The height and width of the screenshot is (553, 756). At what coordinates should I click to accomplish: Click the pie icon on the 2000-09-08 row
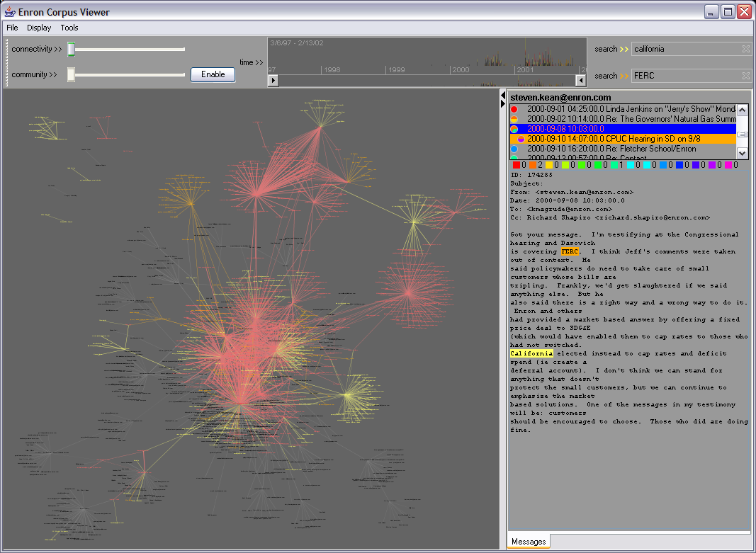click(x=514, y=129)
